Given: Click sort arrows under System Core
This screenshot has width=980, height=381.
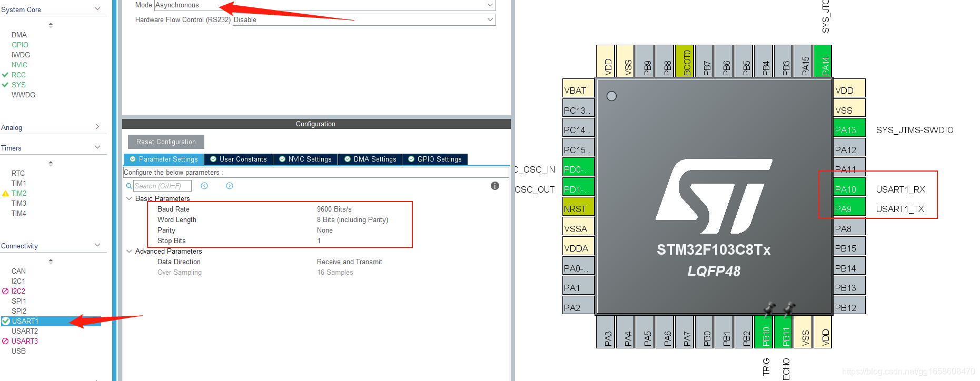Looking at the screenshot, I should tap(51, 25).
